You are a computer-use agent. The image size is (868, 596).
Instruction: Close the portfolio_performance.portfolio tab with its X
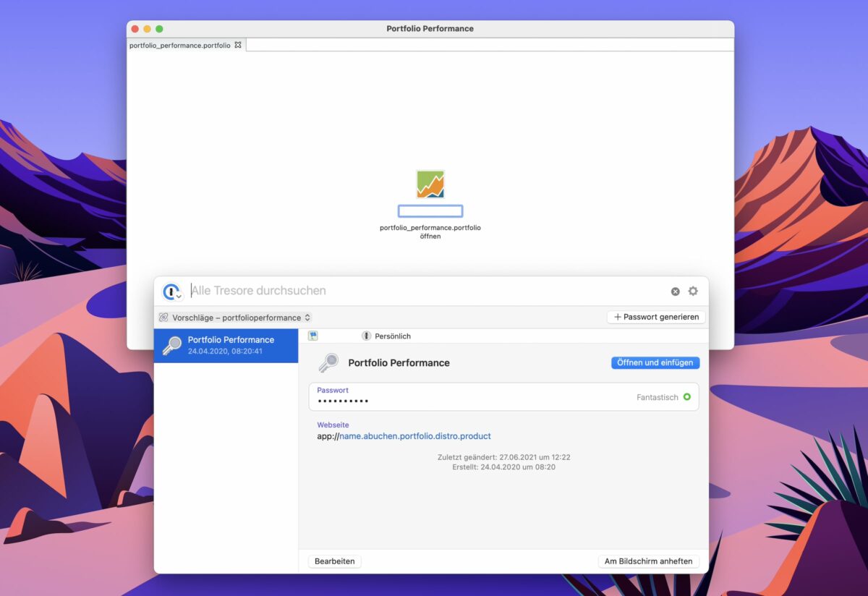238,45
